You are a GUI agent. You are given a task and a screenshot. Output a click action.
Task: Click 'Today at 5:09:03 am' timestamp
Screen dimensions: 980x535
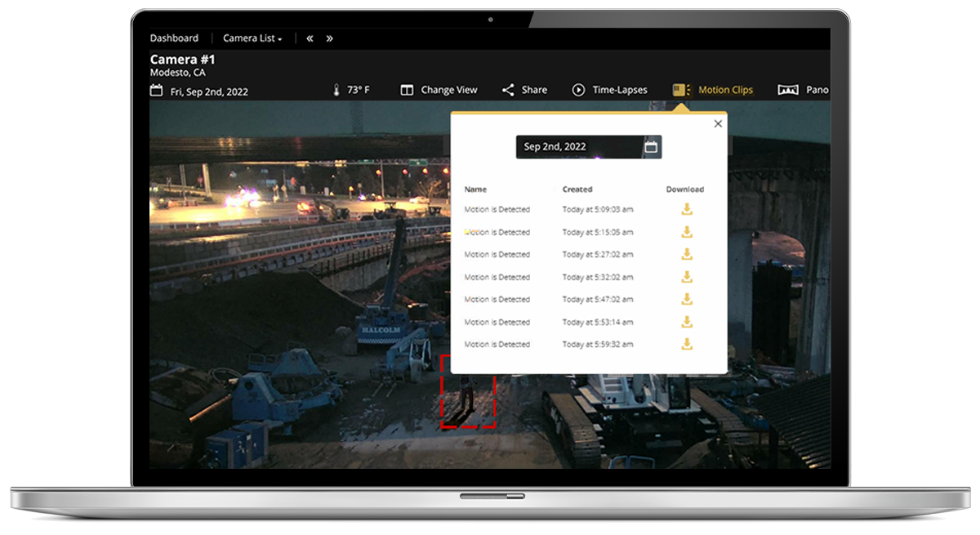[598, 210]
